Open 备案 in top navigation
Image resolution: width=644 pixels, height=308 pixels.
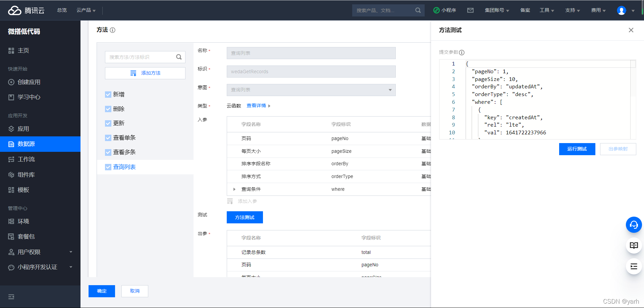[x=525, y=10]
